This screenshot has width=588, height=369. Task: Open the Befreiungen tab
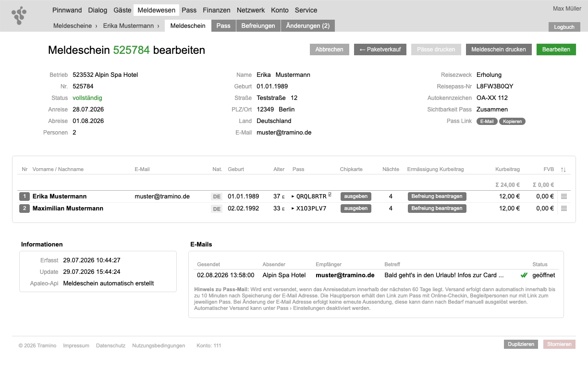point(258,26)
